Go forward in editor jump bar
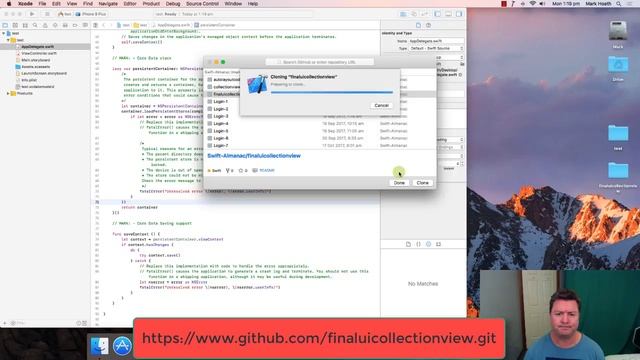 click(111, 25)
